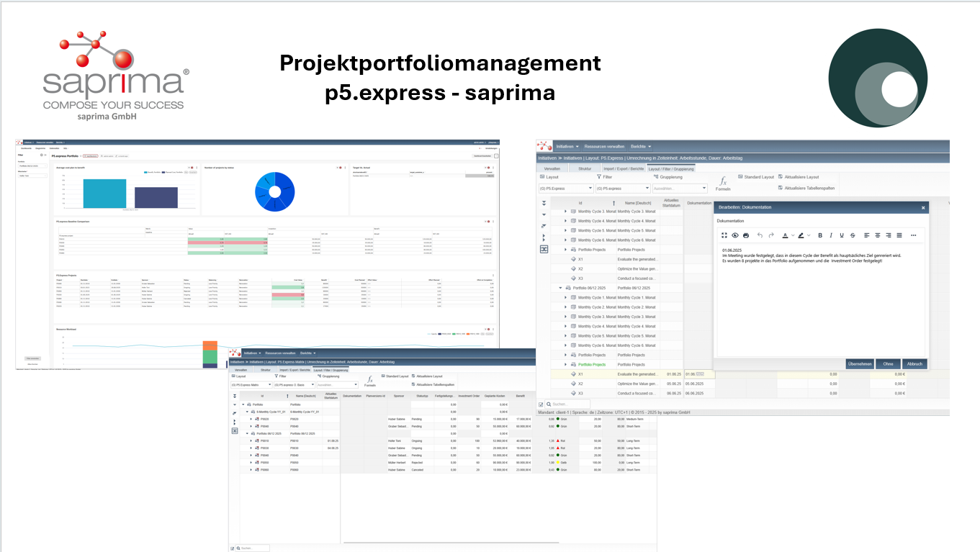Toggle checkbox beside Suchen field in right window
This screenshot has width=980, height=552.
click(x=541, y=404)
